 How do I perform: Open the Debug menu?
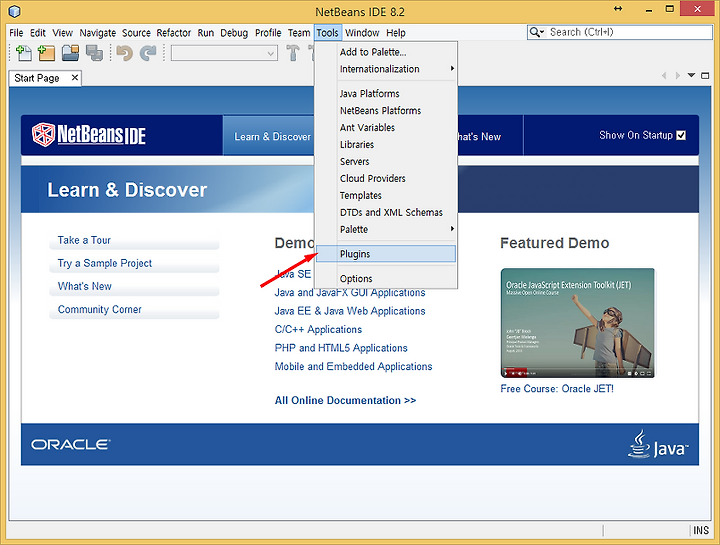(x=234, y=33)
